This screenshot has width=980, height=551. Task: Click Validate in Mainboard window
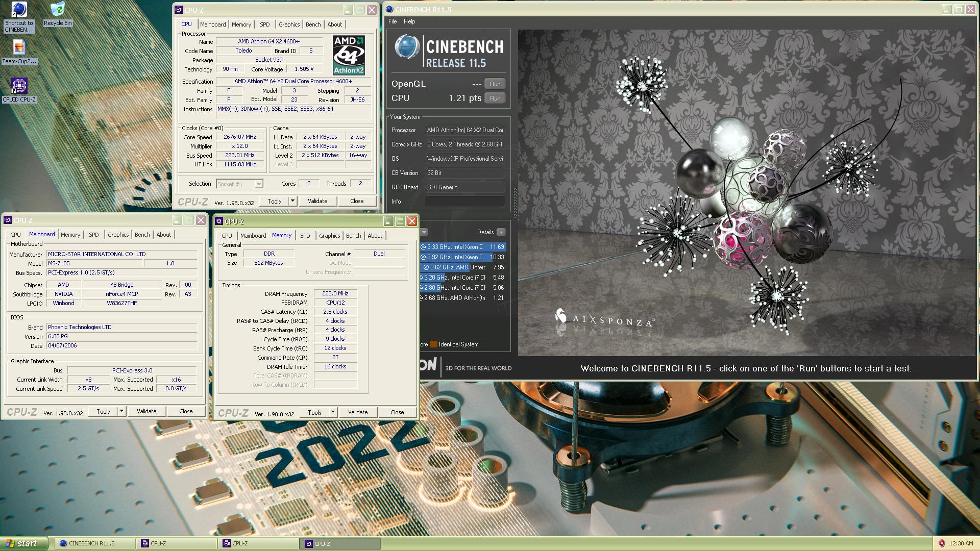point(146,411)
